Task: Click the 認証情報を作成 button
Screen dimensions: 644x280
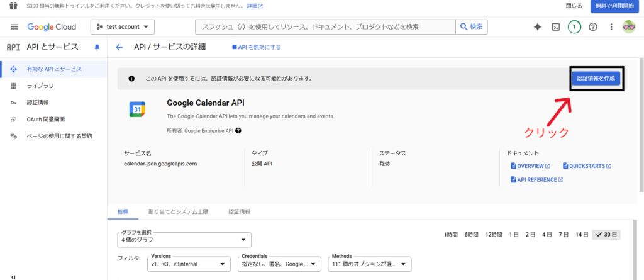Action: pyautogui.click(x=596, y=78)
